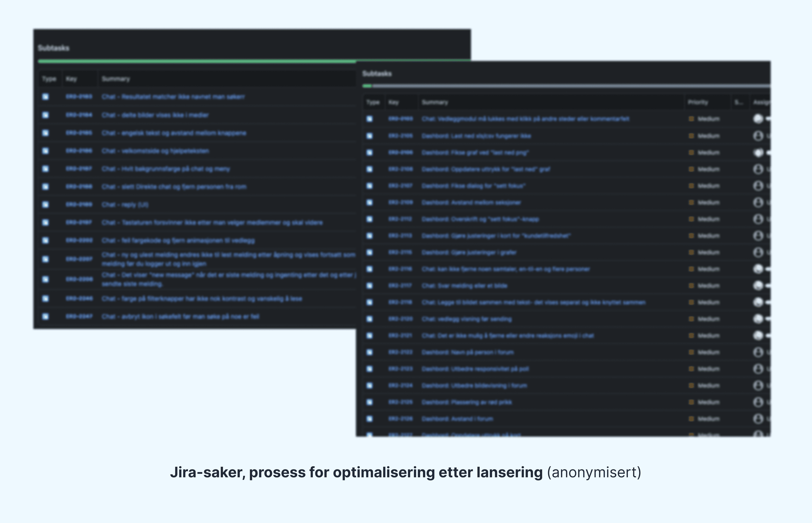
Task: Click subtask type icon for 'Chat - reply (UI)'
Action: click(x=45, y=204)
